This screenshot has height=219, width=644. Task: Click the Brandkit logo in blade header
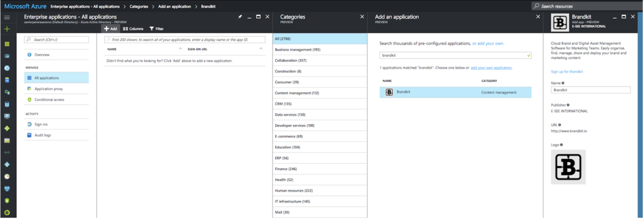coord(560,23)
